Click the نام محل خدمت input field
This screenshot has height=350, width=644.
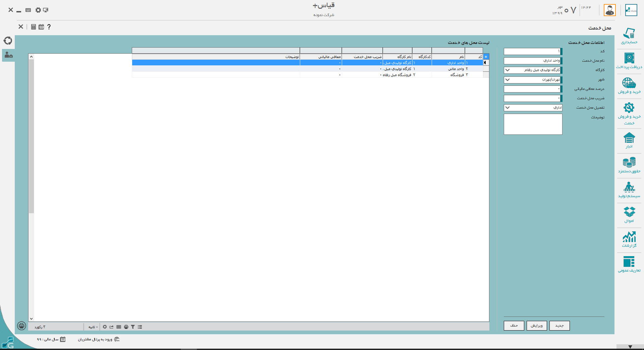(533, 61)
